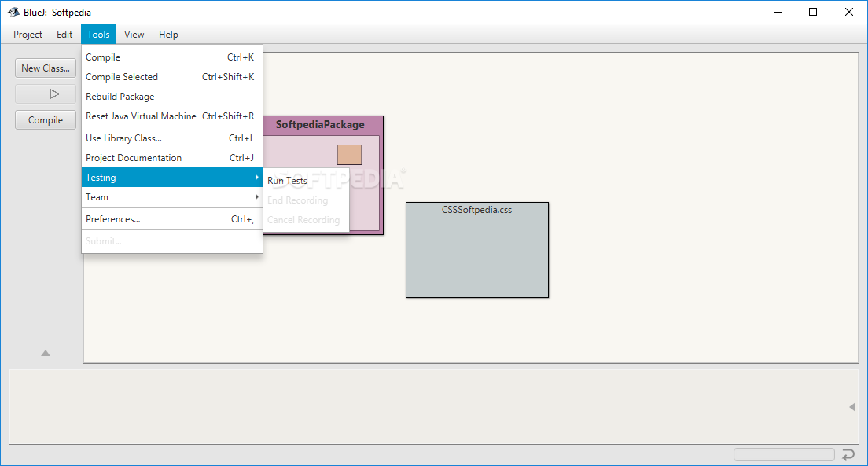This screenshot has height=466, width=868.
Task: Close the open Tools menu
Action: [x=98, y=35]
